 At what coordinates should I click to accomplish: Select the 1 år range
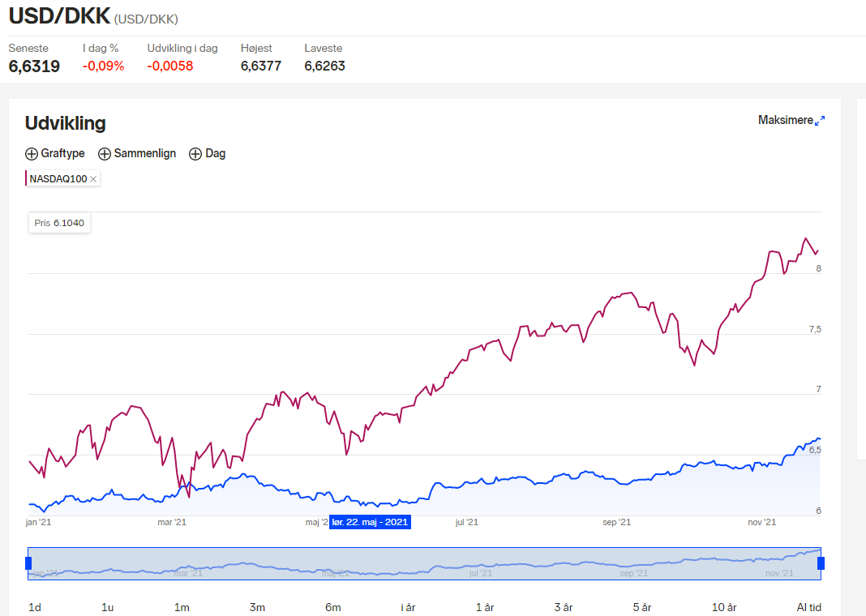point(485,607)
